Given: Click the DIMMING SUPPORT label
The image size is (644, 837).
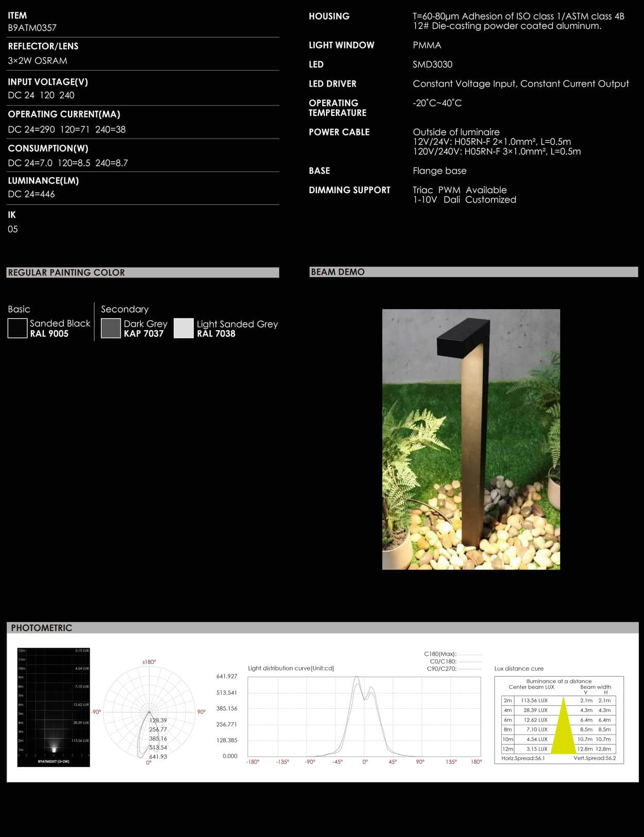Looking at the screenshot, I should pos(349,190).
